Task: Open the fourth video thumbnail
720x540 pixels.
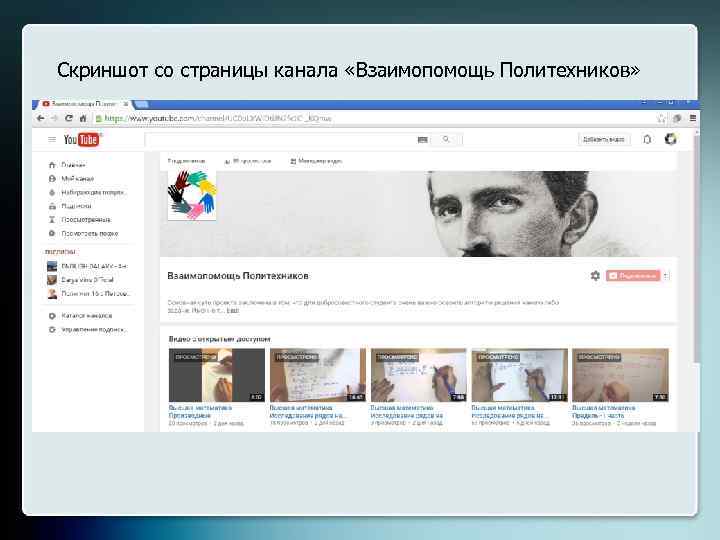Action: click(x=519, y=375)
